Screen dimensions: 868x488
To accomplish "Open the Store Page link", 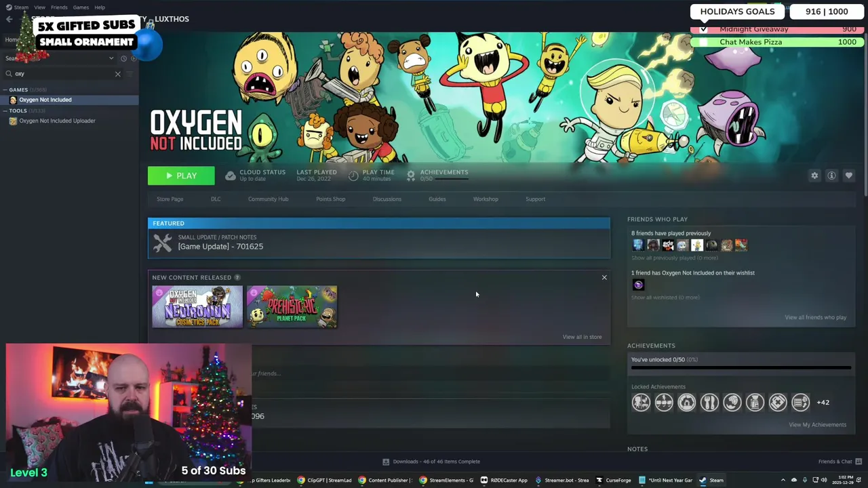I will [x=170, y=199].
